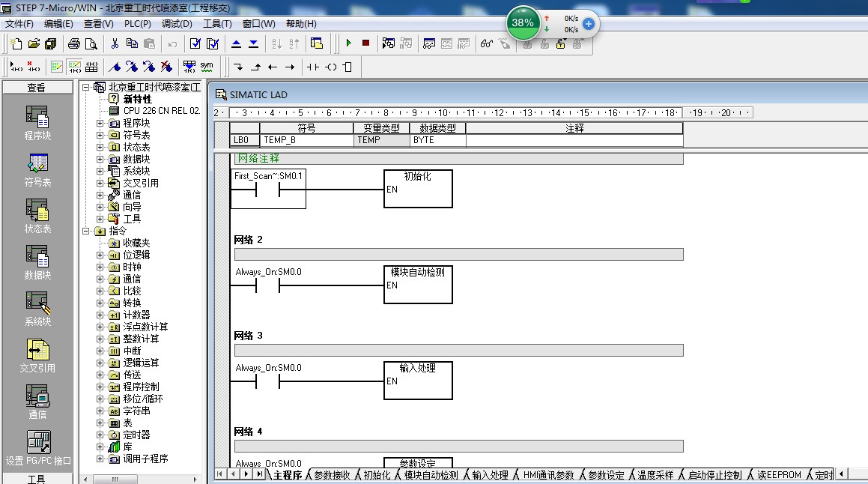Switch to the 模块自动检测 tab

coord(431,475)
